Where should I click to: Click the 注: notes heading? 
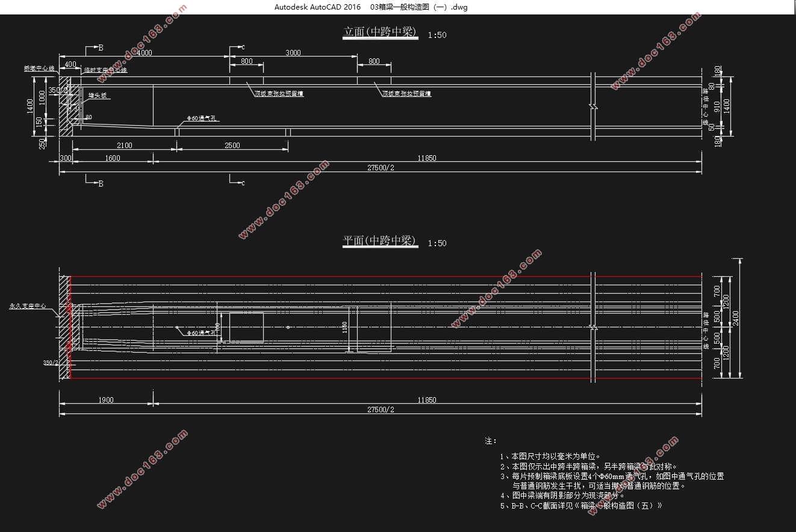491,441
